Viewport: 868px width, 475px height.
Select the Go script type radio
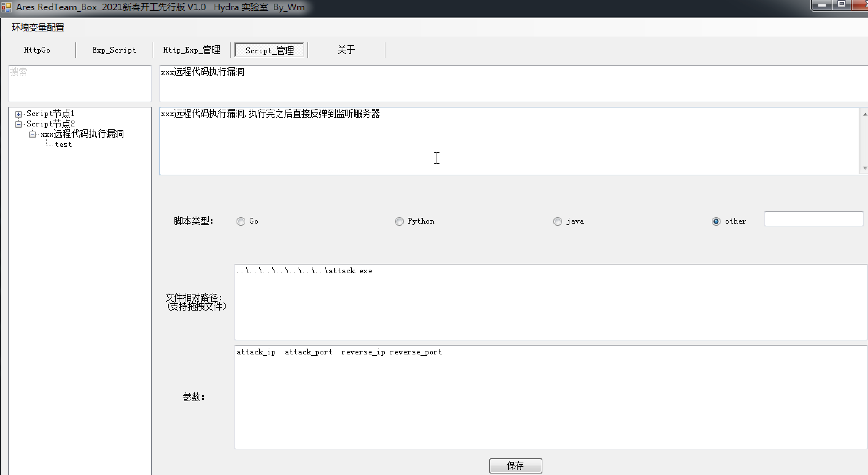pos(241,221)
